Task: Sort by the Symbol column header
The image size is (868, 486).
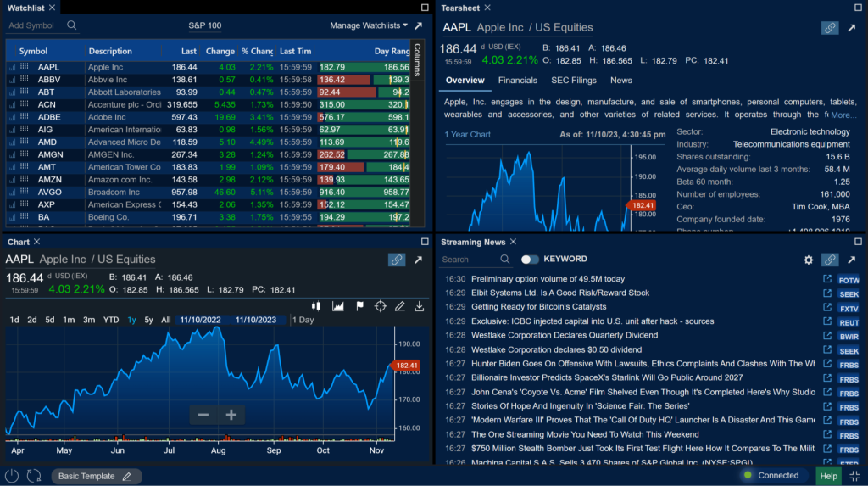Action: (33, 51)
